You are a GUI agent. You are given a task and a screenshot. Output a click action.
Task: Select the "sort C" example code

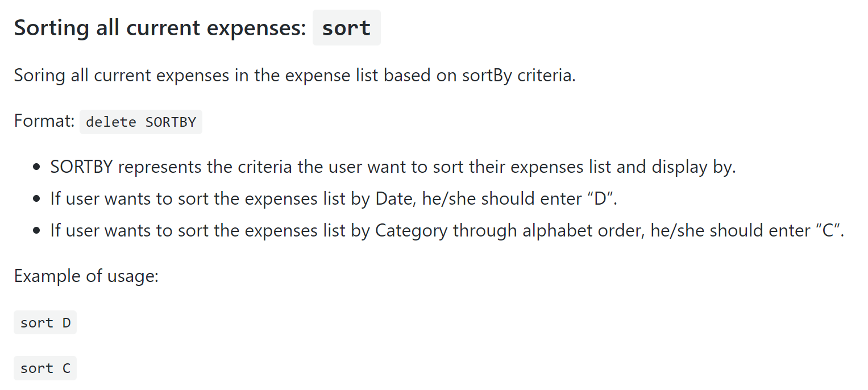tap(45, 368)
